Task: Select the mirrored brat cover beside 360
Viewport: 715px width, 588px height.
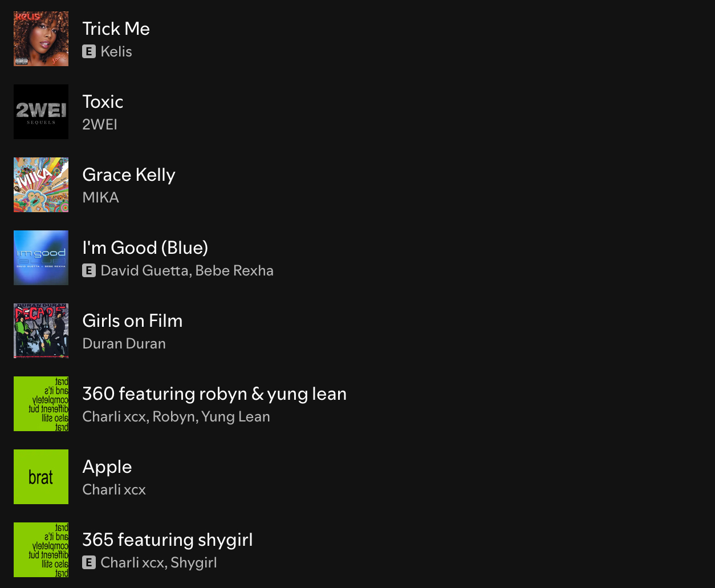Action: pos(41,404)
